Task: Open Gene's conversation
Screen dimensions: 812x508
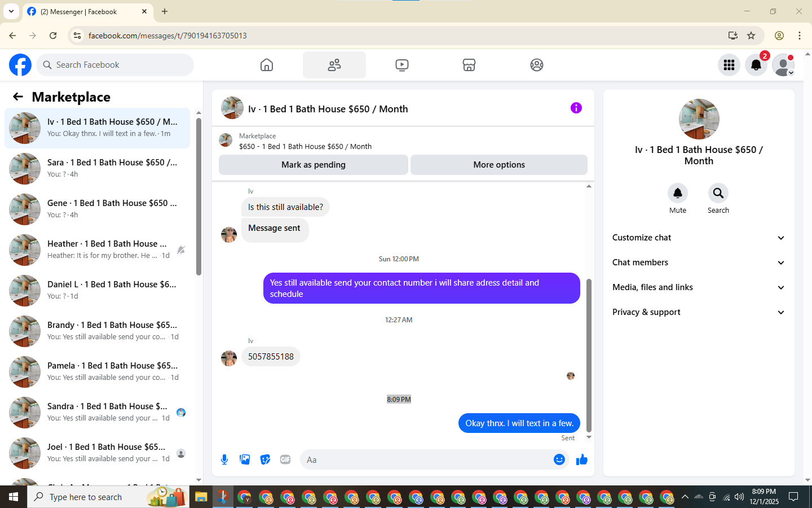Action: point(97,209)
